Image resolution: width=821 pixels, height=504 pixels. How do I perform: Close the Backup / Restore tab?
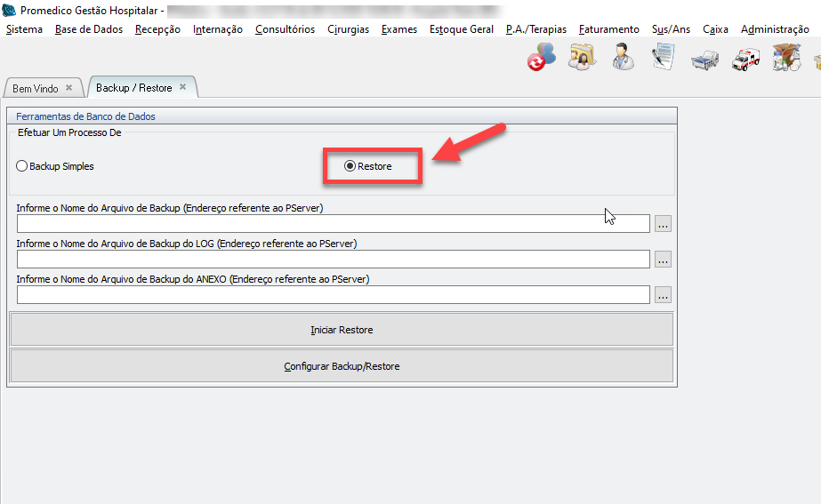pos(182,87)
